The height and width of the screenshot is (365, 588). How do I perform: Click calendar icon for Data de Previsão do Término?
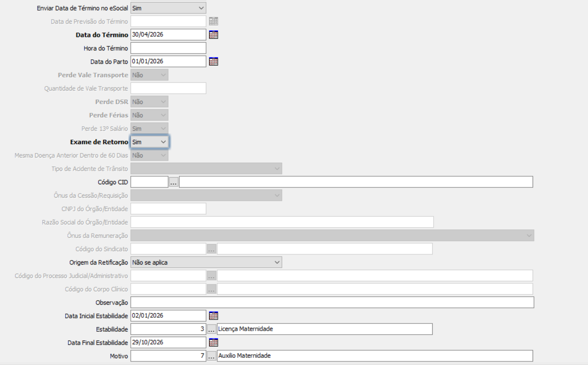pyautogui.click(x=214, y=21)
